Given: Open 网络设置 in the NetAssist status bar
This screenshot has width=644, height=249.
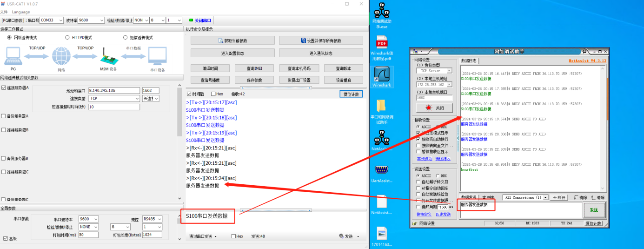Looking at the screenshot, I should pos(424,224).
